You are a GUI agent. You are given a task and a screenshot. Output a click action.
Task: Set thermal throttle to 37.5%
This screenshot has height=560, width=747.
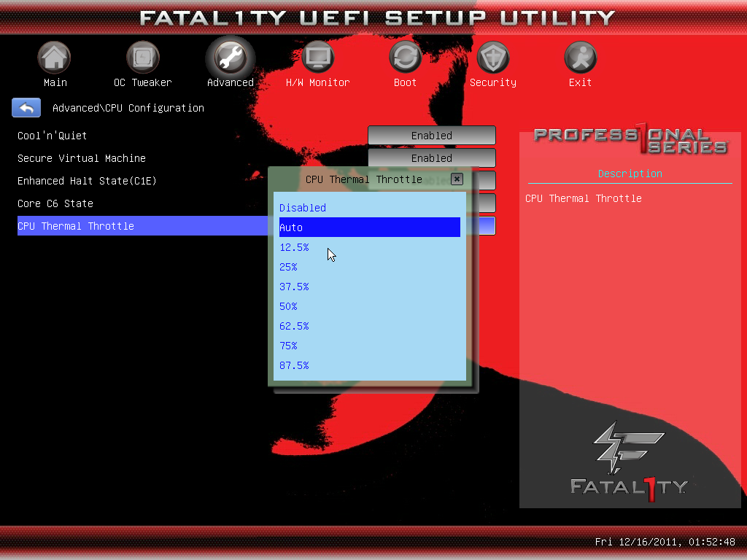click(370, 286)
